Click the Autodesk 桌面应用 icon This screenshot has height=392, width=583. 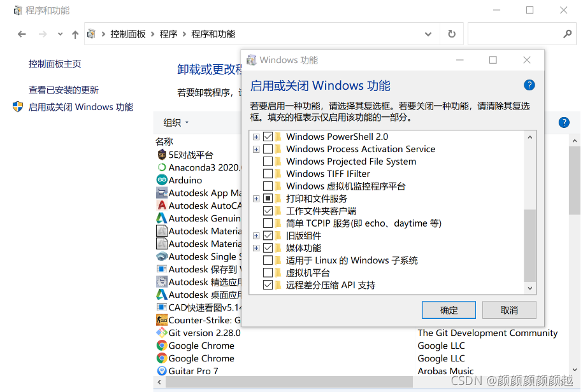(x=162, y=295)
